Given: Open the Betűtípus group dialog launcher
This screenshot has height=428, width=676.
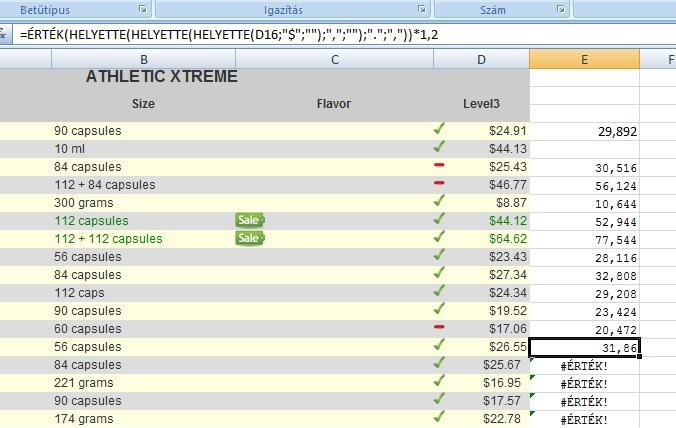Looking at the screenshot, I should click(143, 9).
